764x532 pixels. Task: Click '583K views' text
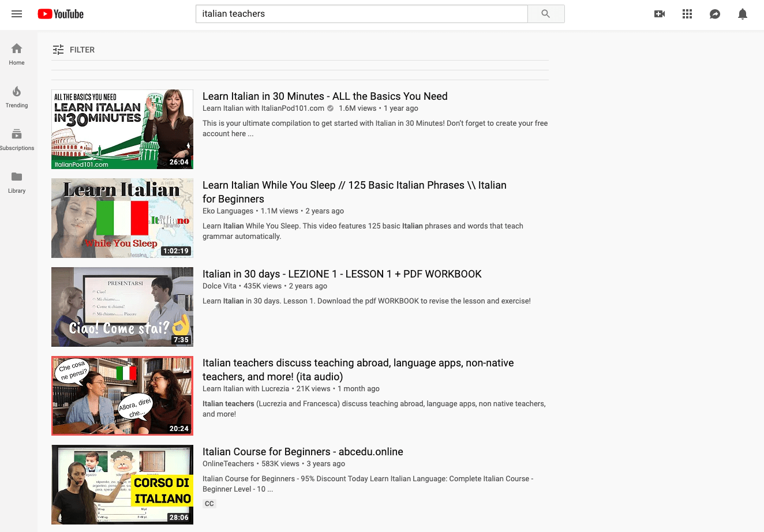coord(280,464)
